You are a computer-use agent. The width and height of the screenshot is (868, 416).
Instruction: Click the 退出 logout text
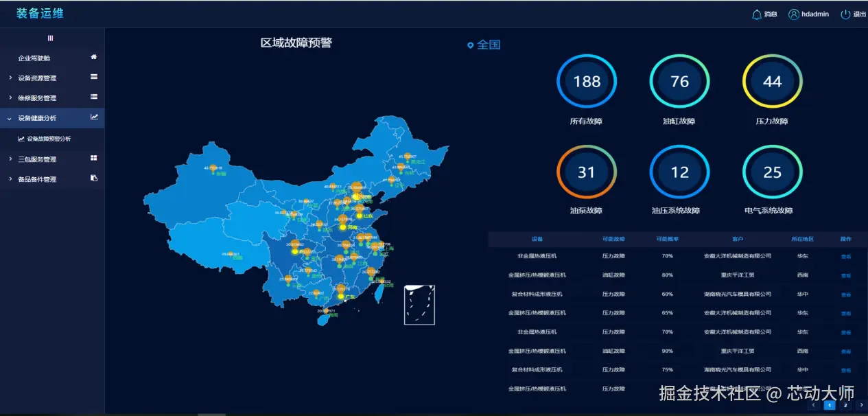860,14
